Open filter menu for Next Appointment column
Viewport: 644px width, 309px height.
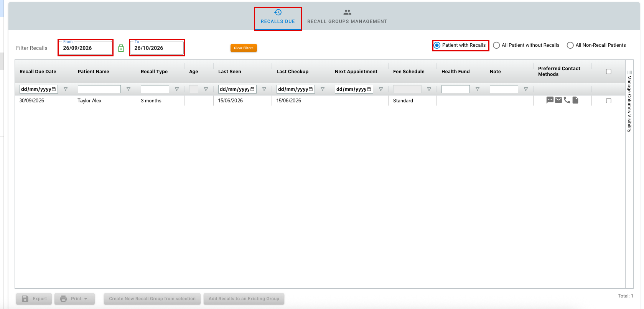pos(381,89)
